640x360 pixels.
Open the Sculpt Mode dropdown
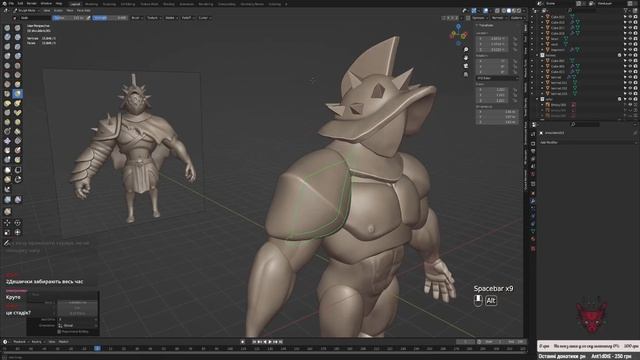(26, 11)
